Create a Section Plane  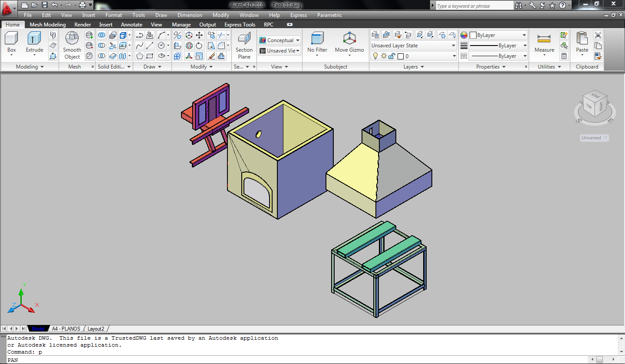point(244,39)
